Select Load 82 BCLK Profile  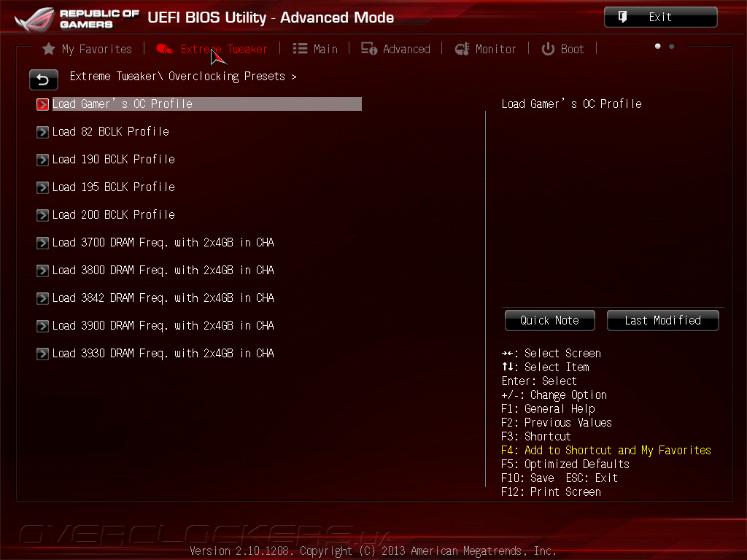111,131
